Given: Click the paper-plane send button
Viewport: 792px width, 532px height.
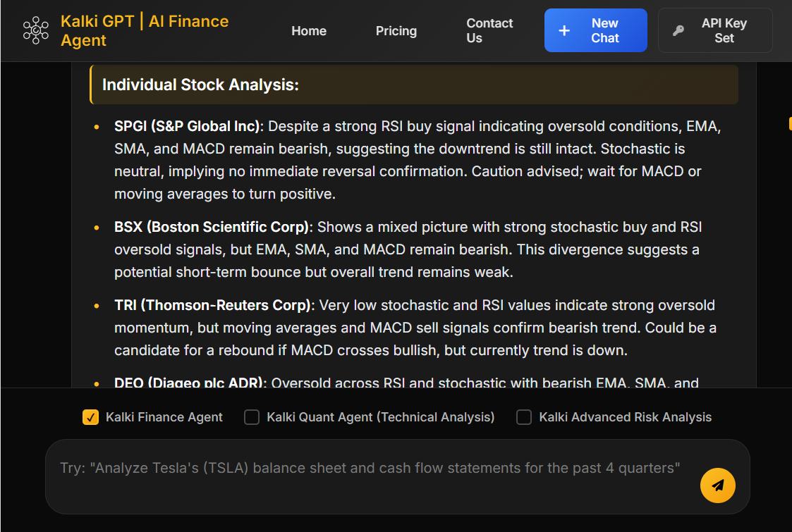Looking at the screenshot, I should (717, 485).
